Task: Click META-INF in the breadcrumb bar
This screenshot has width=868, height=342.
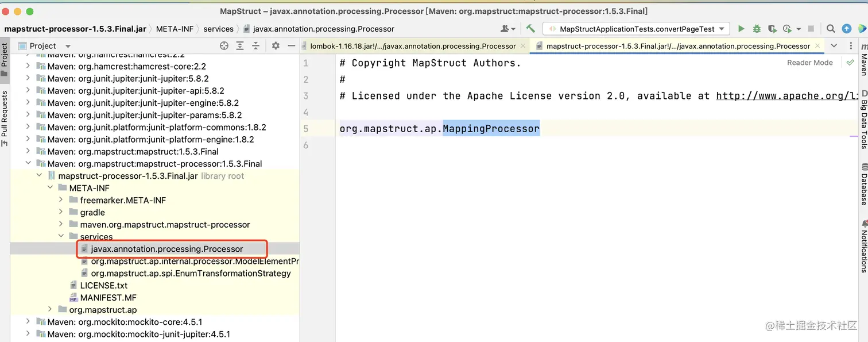Action: click(x=175, y=29)
